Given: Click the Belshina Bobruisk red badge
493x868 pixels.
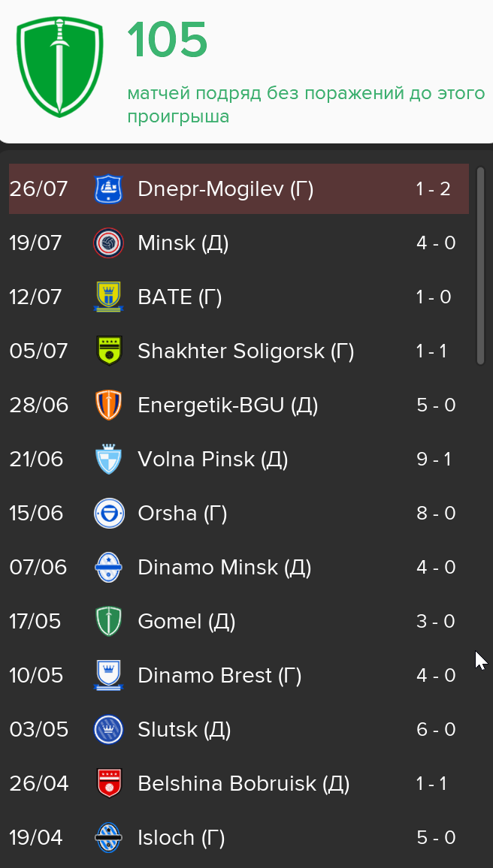Looking at the screenshot, I should coord(108,783).
